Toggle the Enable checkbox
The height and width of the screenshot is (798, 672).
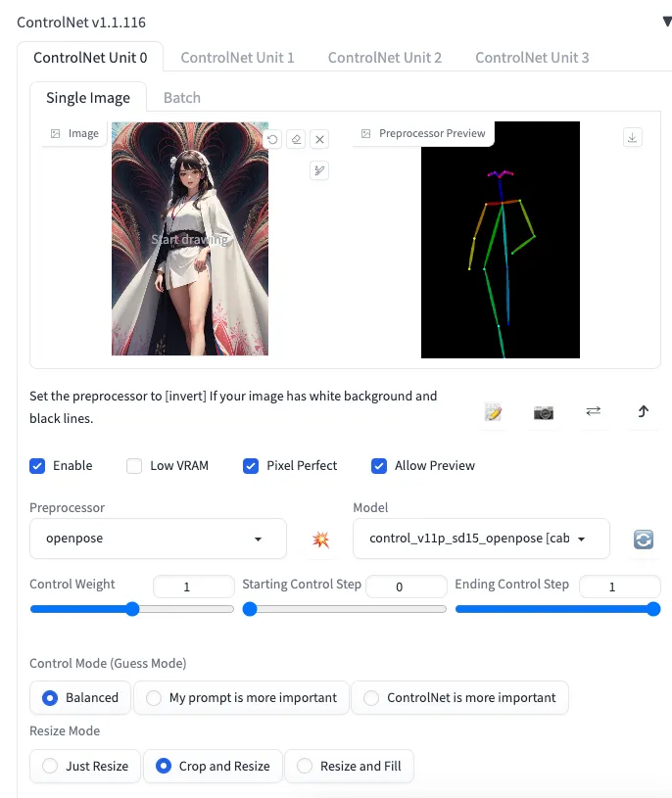pyautogui.click(x=37, y=466)
